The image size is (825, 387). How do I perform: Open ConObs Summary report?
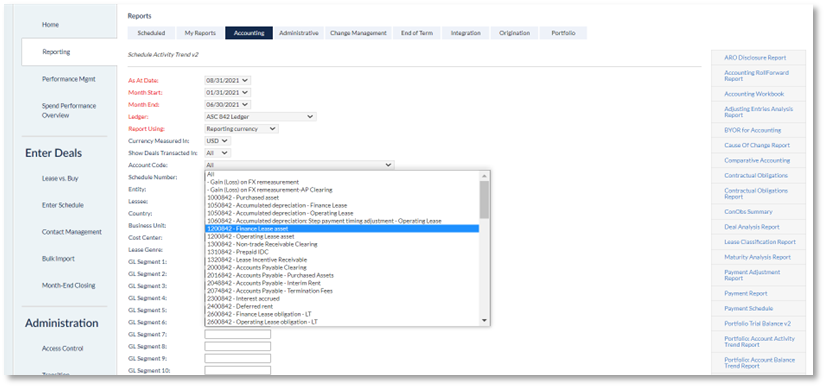click(x=748, y=212)
